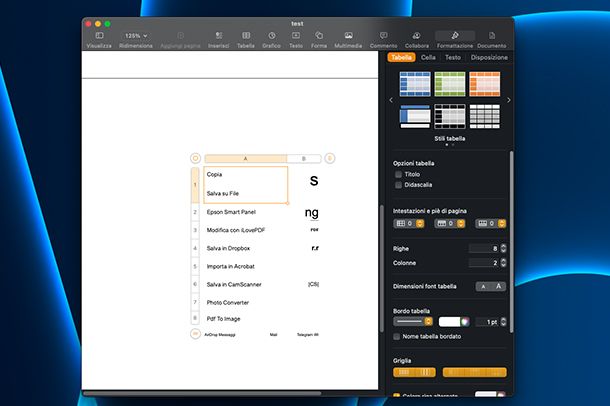Click the document horizontal scrollbar
The width and height of the screenshot is (610, 406).
(203, 394)
